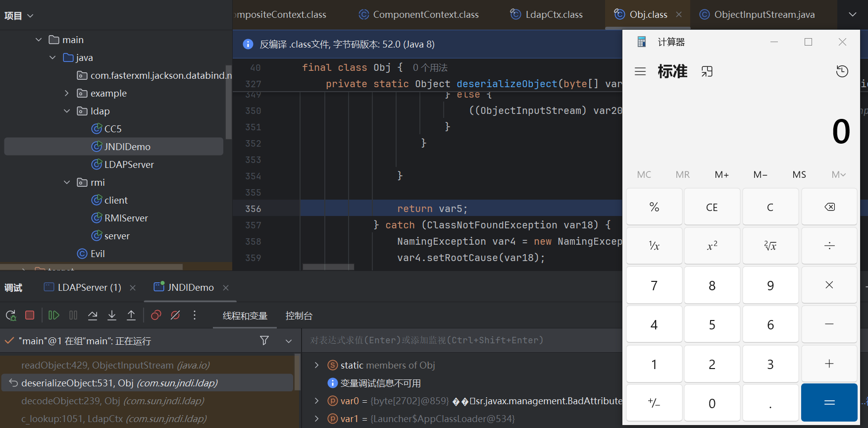Click calculator reciprocal 1/x key
Viewport: 868px width, 428px height.
[x=654, y=246]
